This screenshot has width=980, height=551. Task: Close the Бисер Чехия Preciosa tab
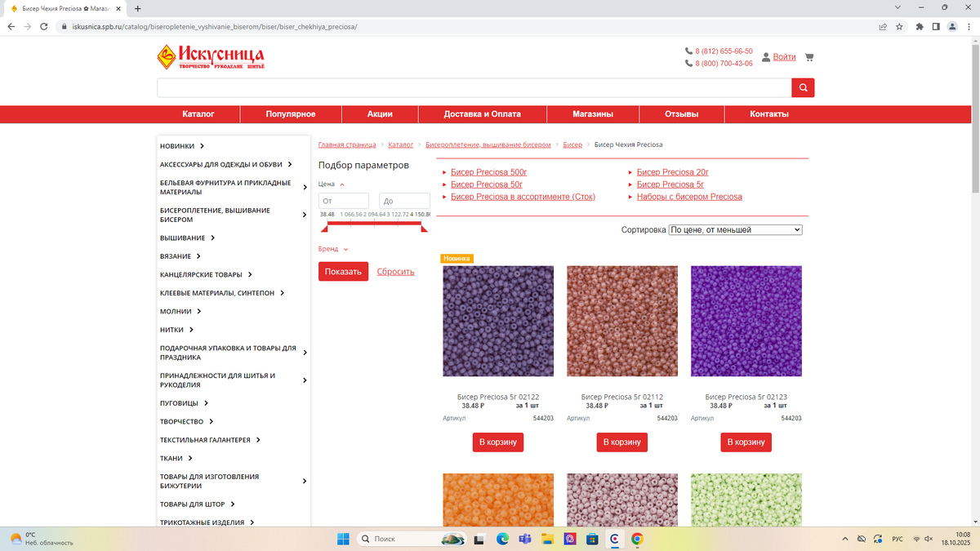coord(118,8)
